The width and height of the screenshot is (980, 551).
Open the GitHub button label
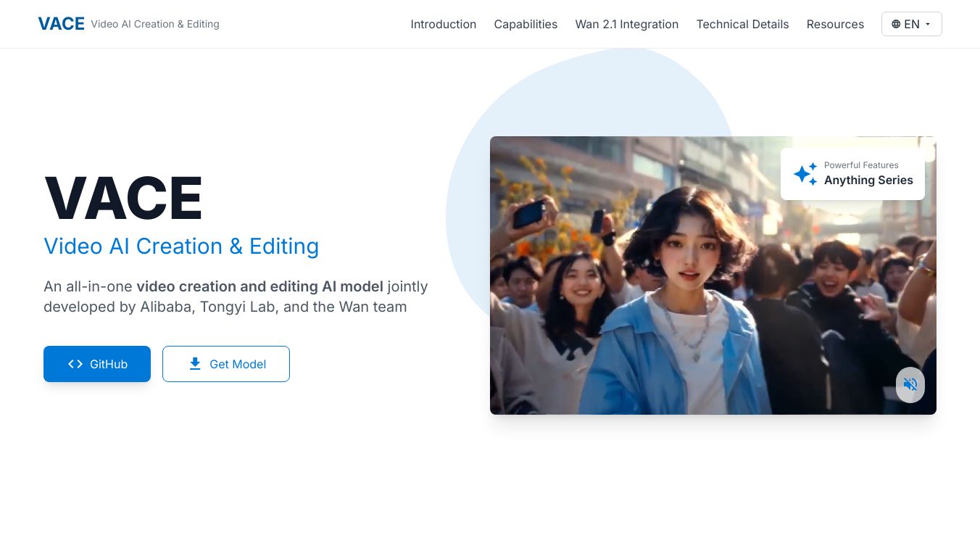coord(109,364)
